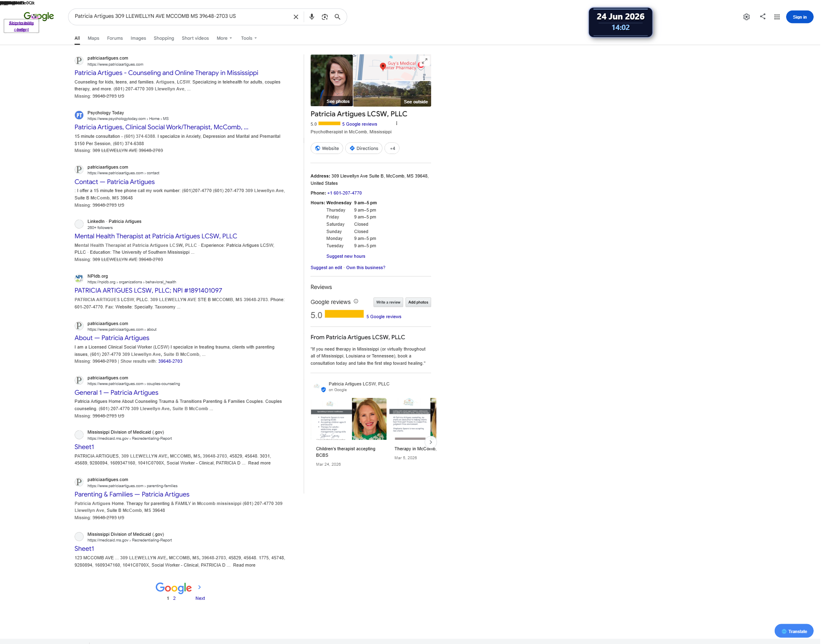Expand the map with the fullscreen arrow icon

point(424,61)
